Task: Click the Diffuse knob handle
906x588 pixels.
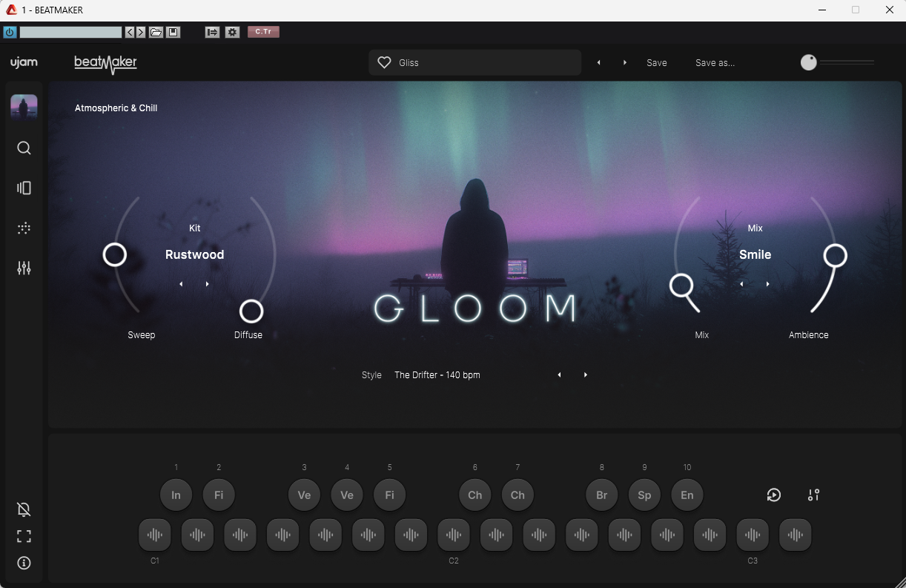Action: tap(251, 311)
